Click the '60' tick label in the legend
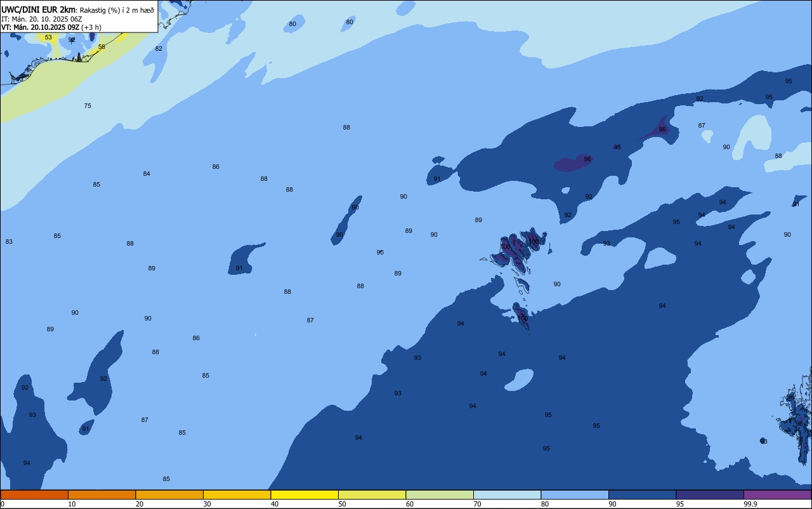Viewport: 812px width, 509px height. click(x=410, y=504)
